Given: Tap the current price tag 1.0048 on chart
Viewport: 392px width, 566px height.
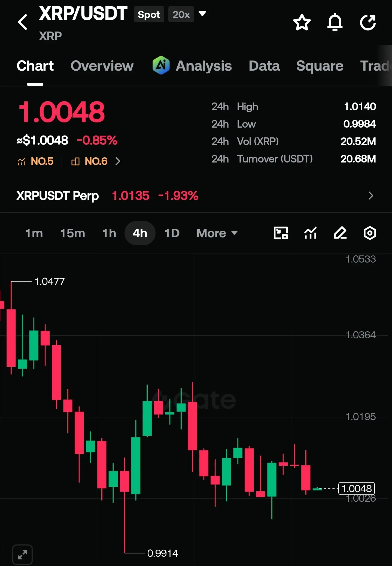Looking at the screenshot, I should pos(357,489).
